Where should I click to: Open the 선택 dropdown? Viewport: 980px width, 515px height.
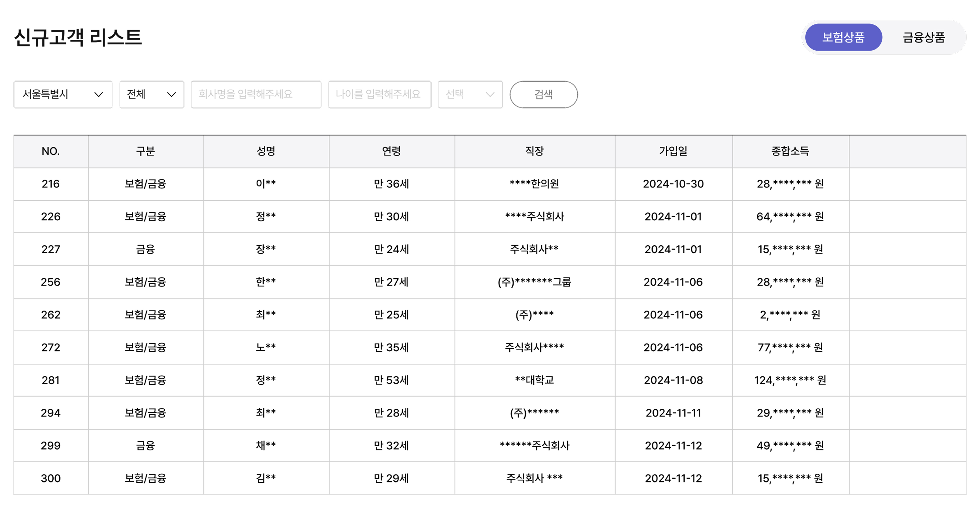coord(470,94)
